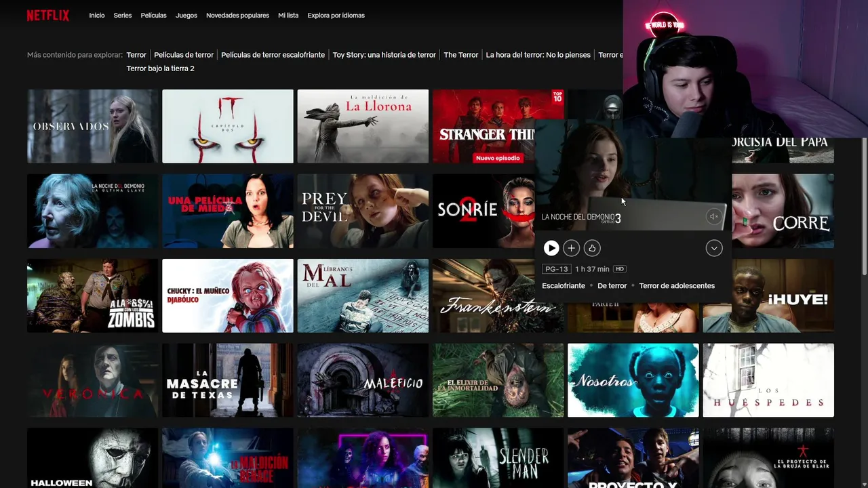Open La maldición de La Llorona thumbnail
The width and height of the screenshot is (868, 488).
[x=363, y=126]
